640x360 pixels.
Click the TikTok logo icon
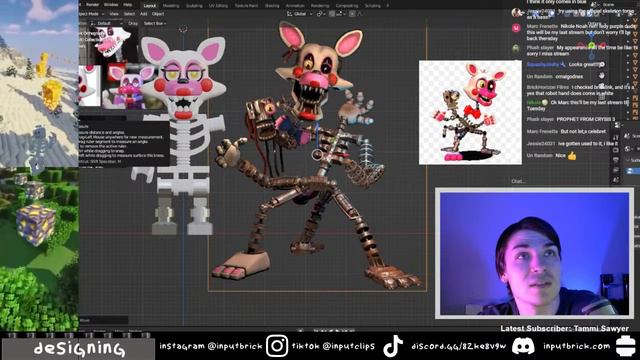pyautogui.click(x=393, y=346)
